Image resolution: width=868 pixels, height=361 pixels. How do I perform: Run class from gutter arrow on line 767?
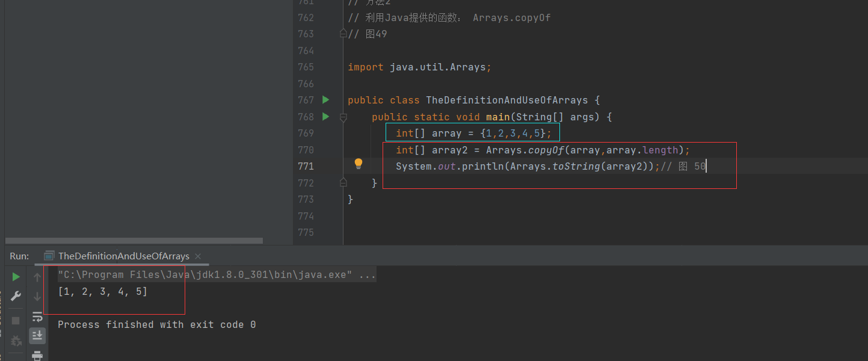(326, 100)
